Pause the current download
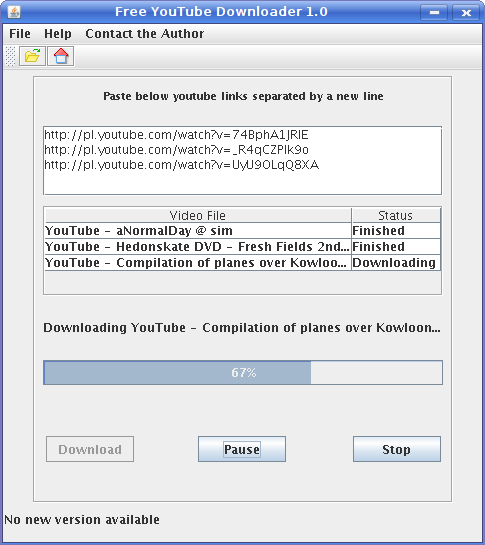The height and width of the screenshot is (545, 485). pos(242,449)
